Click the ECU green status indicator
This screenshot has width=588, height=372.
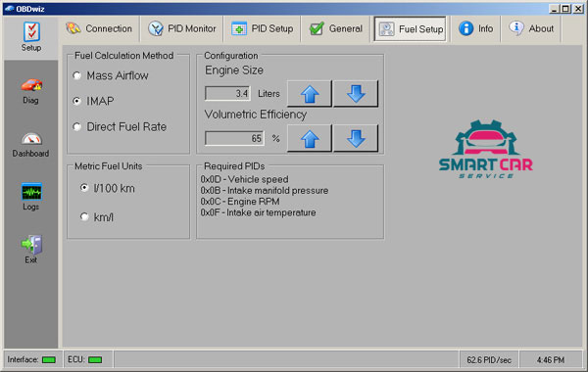[x=95, y=360]
